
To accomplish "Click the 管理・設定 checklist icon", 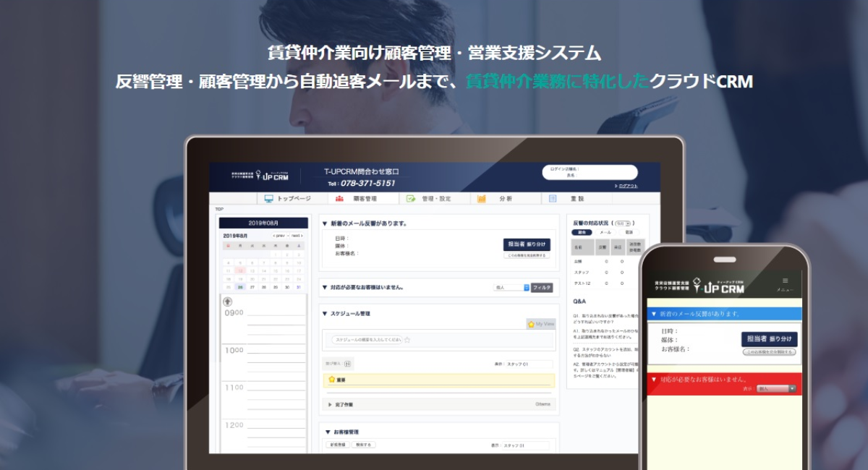I will pos(411,198).
